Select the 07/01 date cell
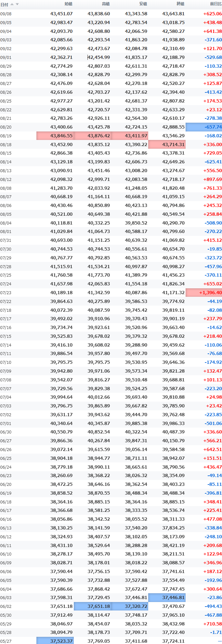Screen dimensions: 222x644 (6, 424)
